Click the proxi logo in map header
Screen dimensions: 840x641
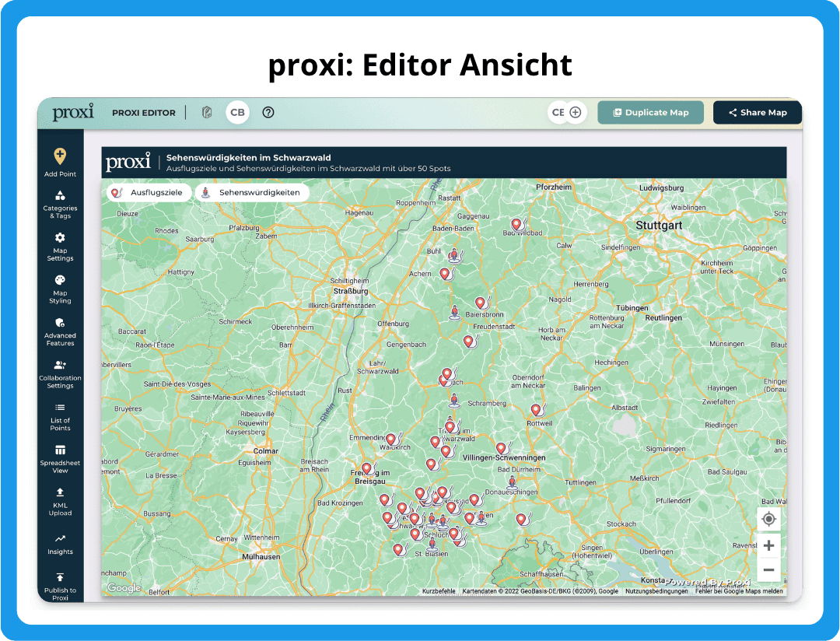click(128, 161)
